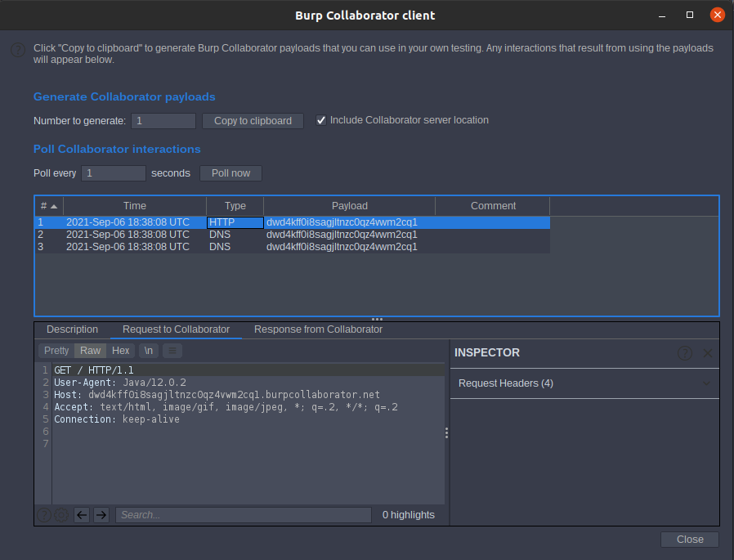Toggle the \n non-printable characters button
Image resolution: width=734 pixels, height=560 pixels.
pos(149,351)
